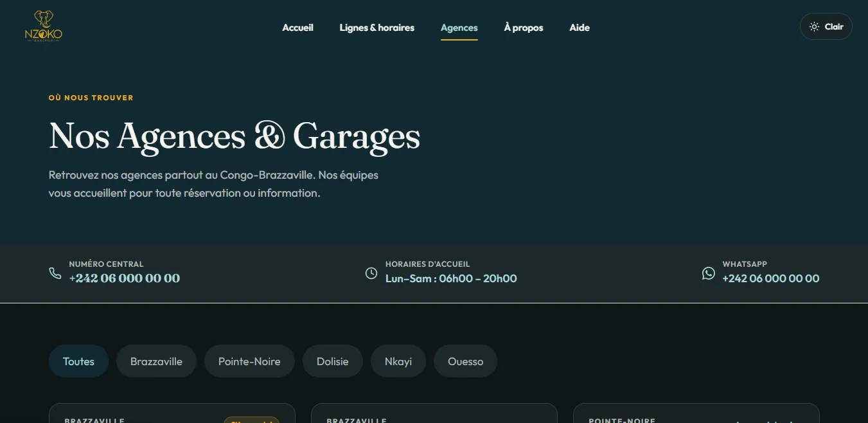Open the À propos page
This screenshot has height=423, width=868.
(524, 28)
